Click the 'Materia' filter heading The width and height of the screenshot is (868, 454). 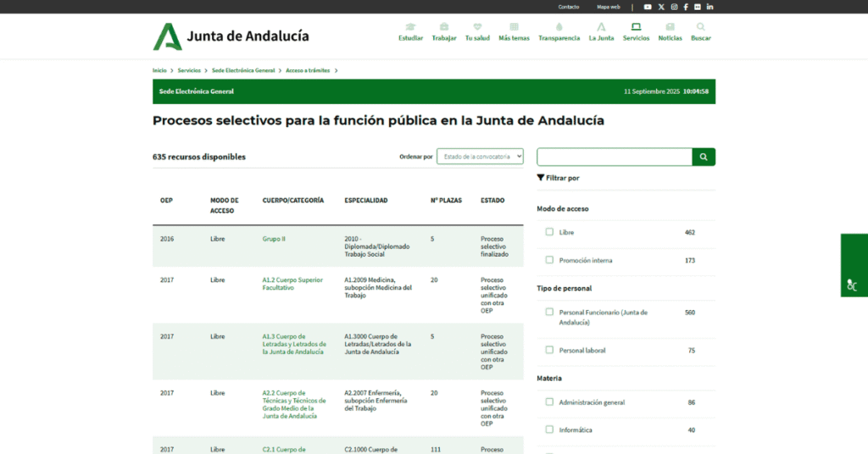pyautogui.click(x=549, y=379)
